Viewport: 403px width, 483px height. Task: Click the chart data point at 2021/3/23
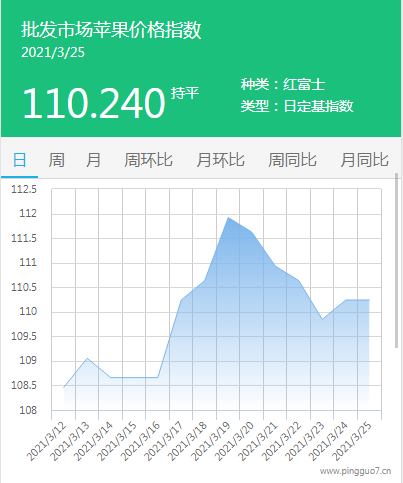[322, 319]
